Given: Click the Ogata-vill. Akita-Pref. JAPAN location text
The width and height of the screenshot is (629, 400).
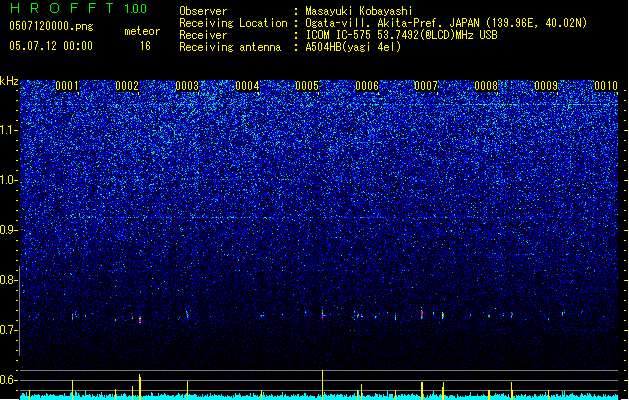Looking at the screenshot, I should point(446,23).
